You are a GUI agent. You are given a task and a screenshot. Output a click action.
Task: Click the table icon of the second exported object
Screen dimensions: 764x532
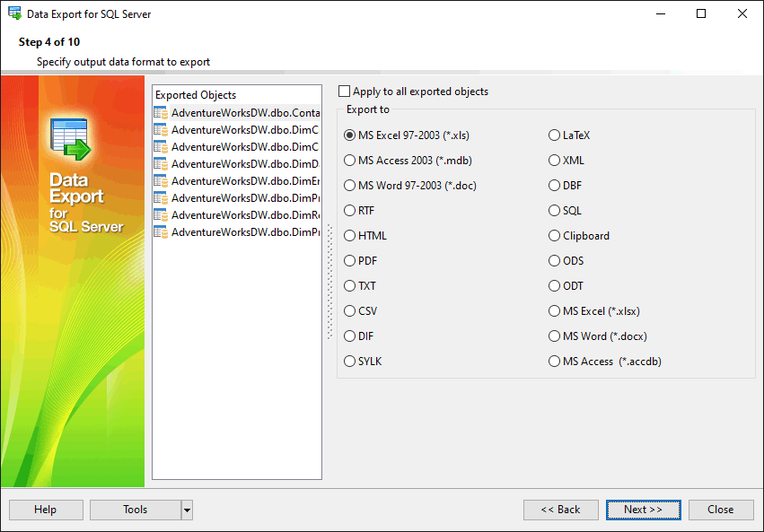pyautogui.click(x=161, y=130)
